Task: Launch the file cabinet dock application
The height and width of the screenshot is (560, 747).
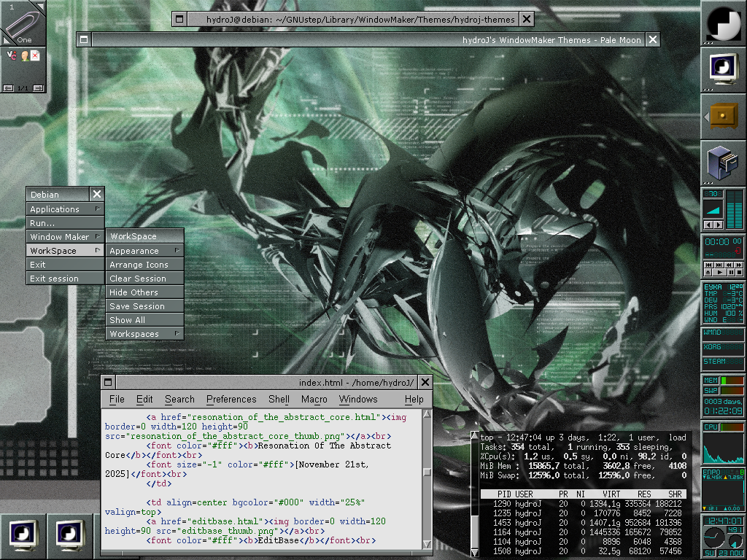Action: [x=723, y=162]
